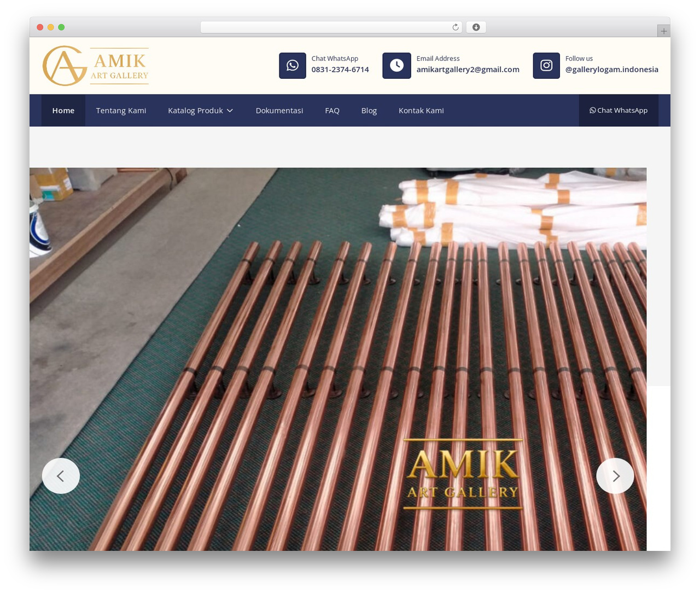Close the window with the red button
Screen dimensions: 700x593
(x=40, y=27)
